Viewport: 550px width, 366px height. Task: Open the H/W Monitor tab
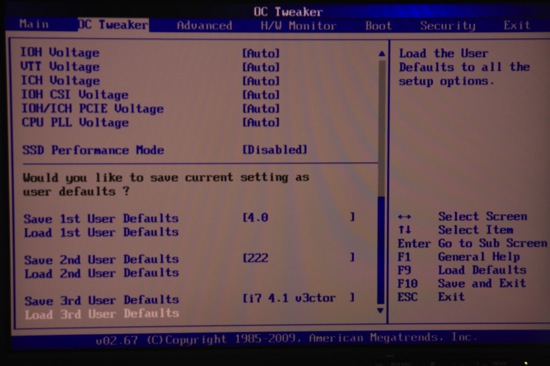298,26
